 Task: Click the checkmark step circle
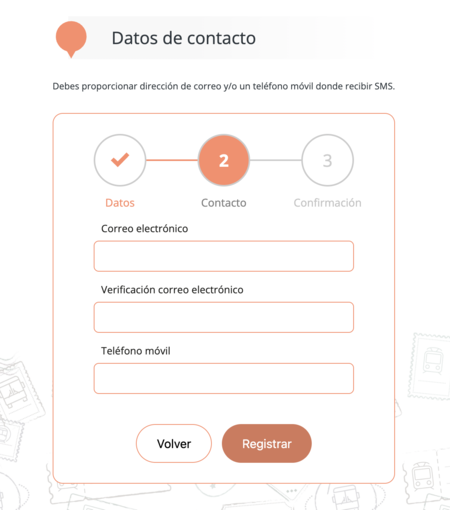coord(120,160)
